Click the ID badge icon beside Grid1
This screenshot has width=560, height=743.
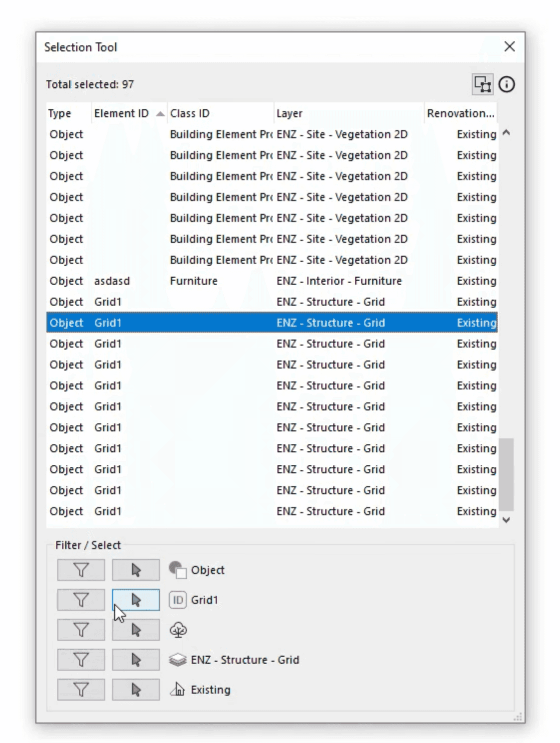pyautogui.click(x=177, y=599)
